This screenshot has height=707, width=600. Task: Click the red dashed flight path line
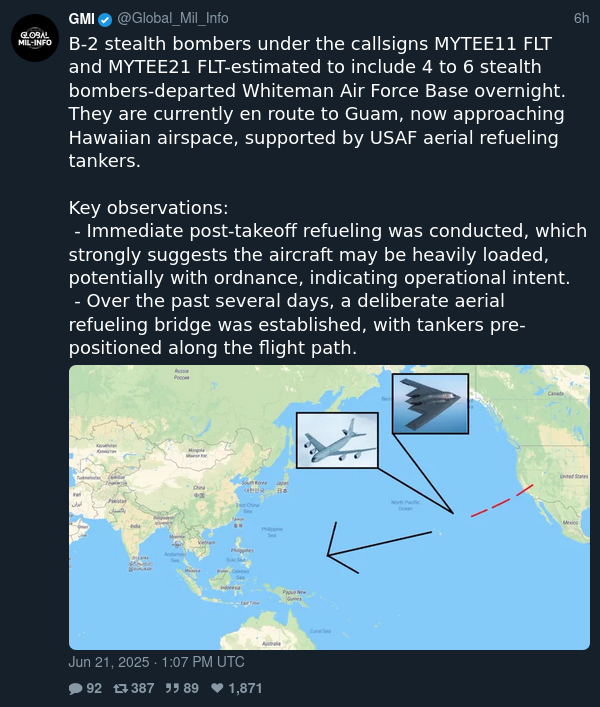coord(502,501)
